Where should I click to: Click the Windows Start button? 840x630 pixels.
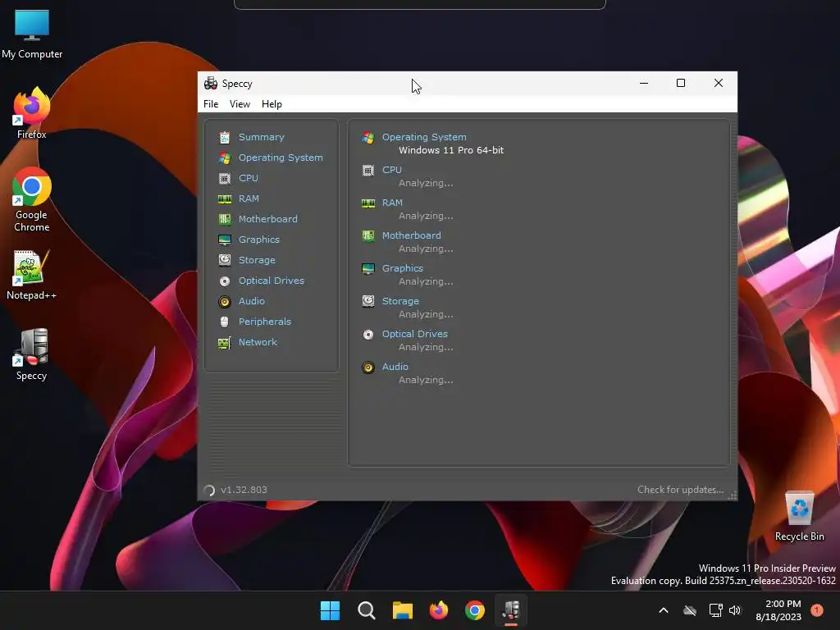[x=330, y=610]
